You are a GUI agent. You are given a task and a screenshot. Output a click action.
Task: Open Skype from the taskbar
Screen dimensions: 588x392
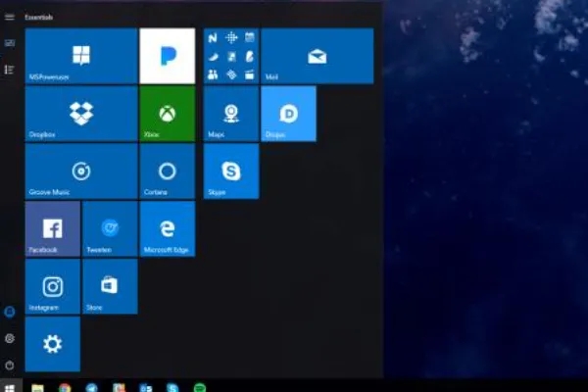tap(172, 387)
